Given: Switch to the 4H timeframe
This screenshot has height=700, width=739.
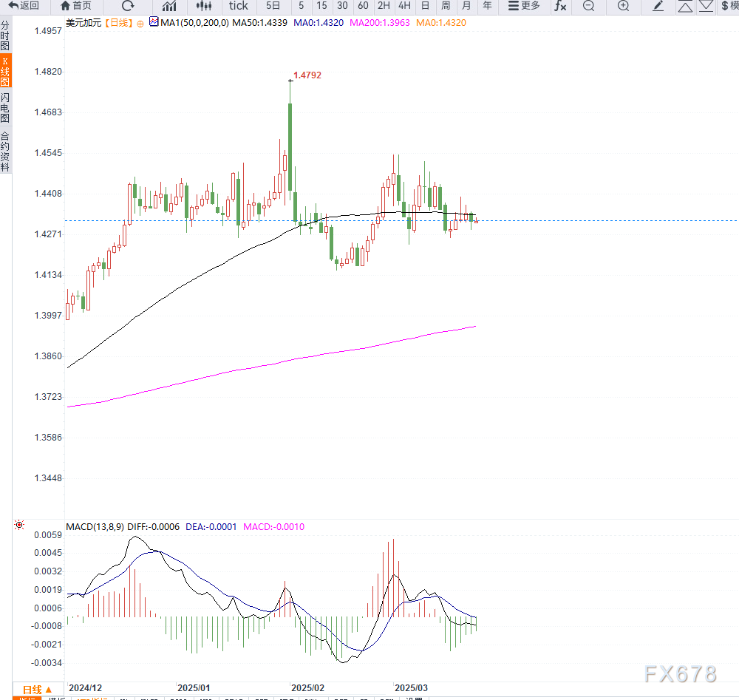Looking at the screenshot, I should (x=404, y=6).
